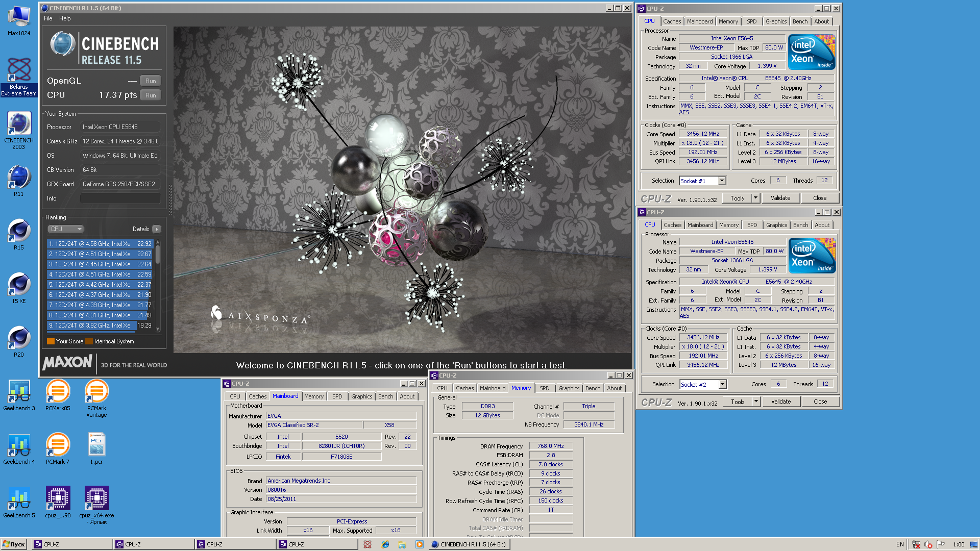Click the Cinebench sphere logo
Image resolution: width=980 pixels, height=551 pixels.
[x=63, y=44]
